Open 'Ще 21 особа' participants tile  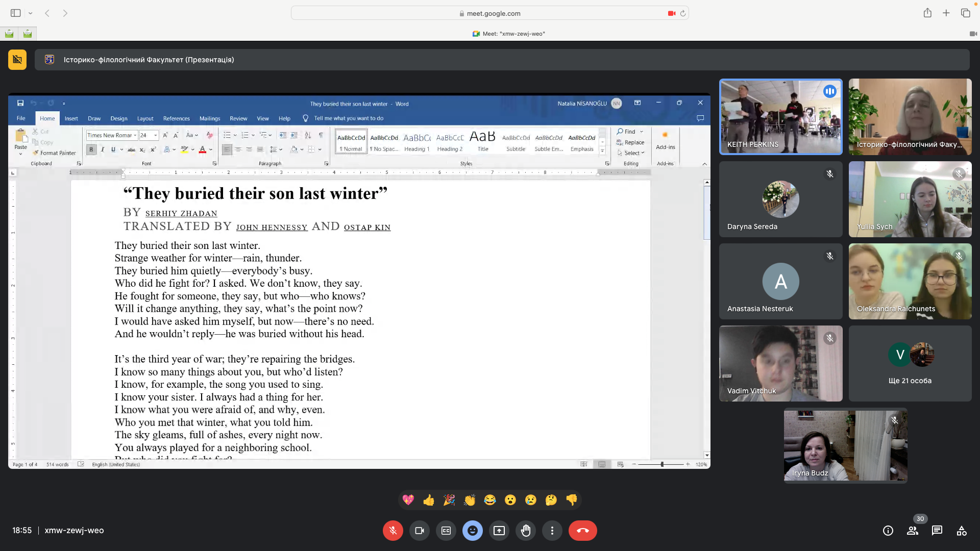[x=910, y=363]
